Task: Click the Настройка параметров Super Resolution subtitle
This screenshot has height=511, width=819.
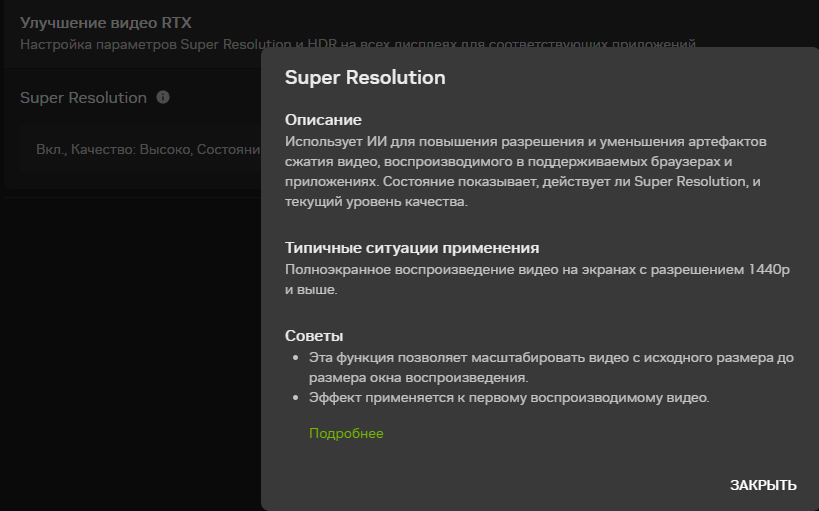Action: coord(140,44)
